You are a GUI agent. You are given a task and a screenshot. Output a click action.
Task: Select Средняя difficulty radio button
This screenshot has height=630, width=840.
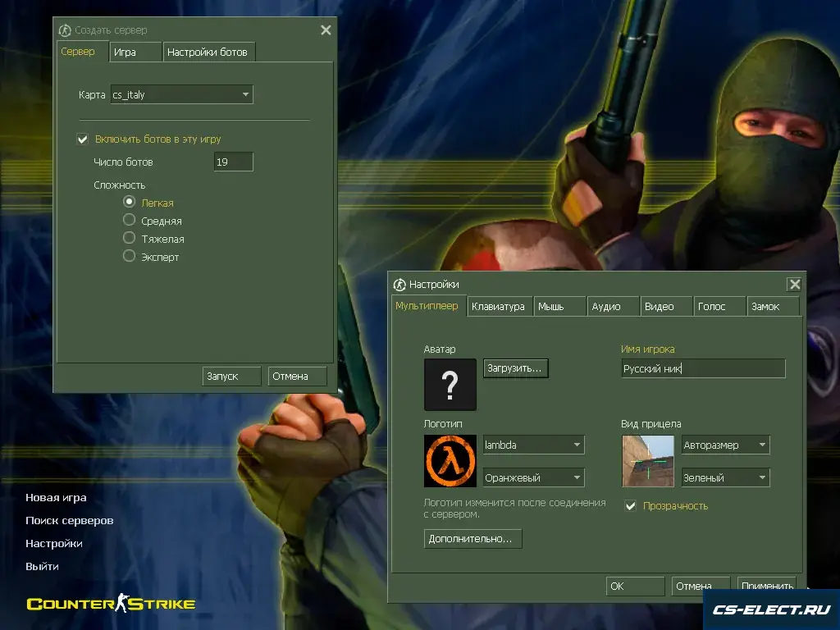pos(129,220)
